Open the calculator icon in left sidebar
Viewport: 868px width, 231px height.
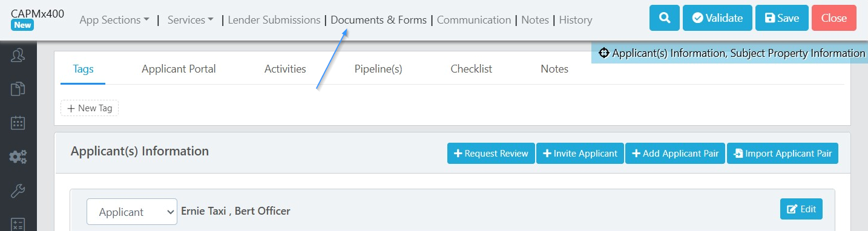pyautogui.click(x=18, y=224)
